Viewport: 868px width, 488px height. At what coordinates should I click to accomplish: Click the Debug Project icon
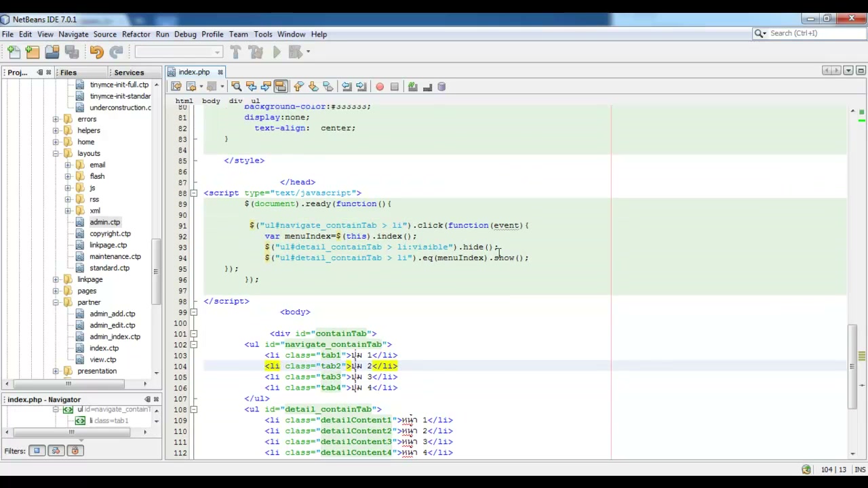pyautogui.click(x=294, y=52)
